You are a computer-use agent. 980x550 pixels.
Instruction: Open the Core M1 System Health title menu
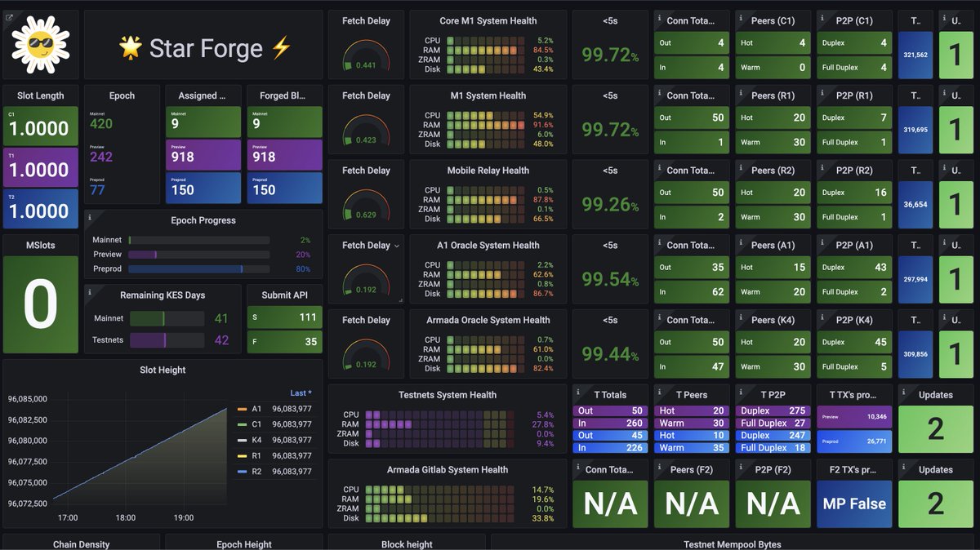488,20
